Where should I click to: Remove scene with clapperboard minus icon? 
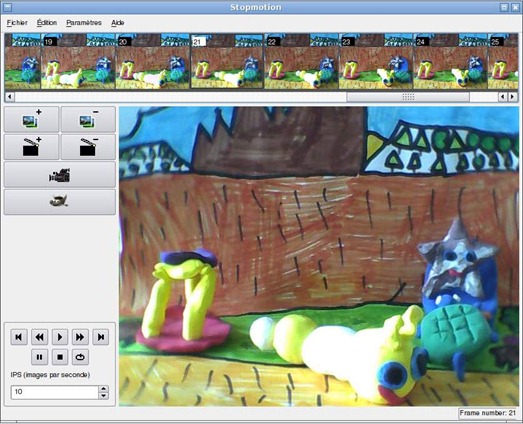(88, 147)
